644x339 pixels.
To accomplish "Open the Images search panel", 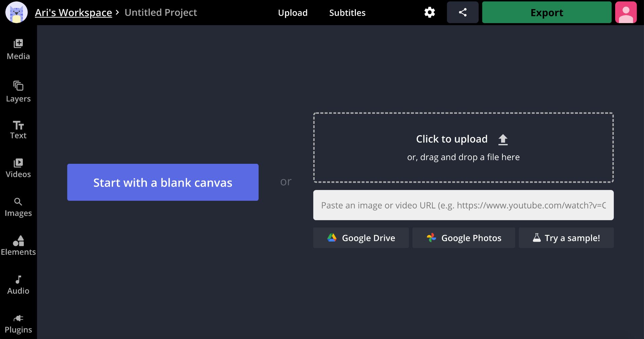I will click(18, 207).
